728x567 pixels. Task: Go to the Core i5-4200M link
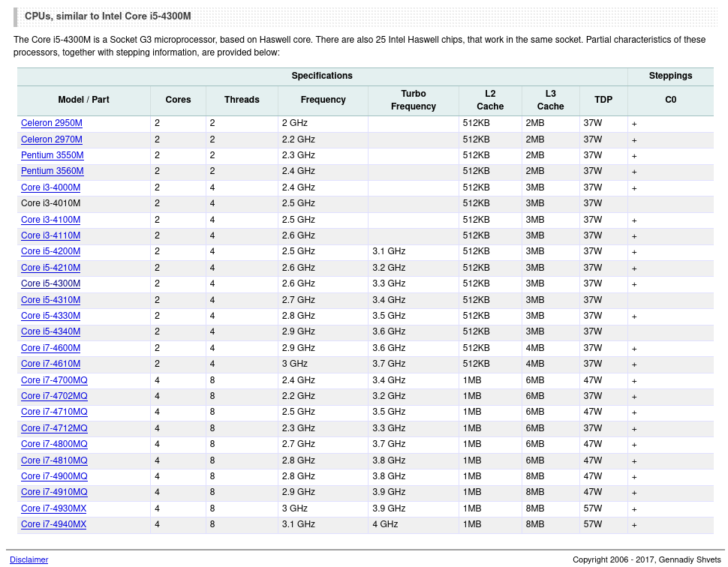click(x=50, y=251)
